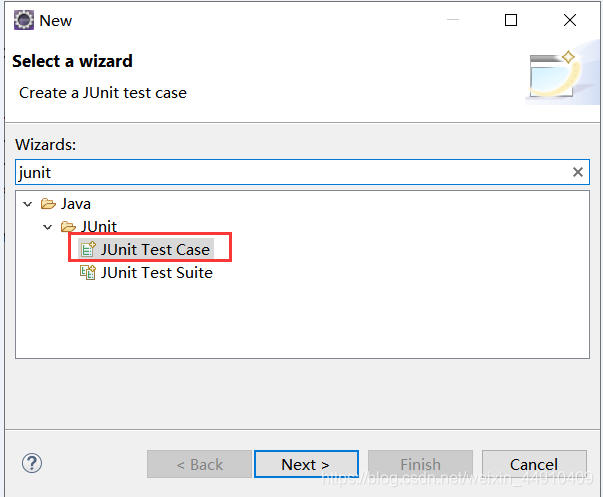The height and width of the screenshot is (497, 603).
Task: Minimize the New wizard dialog
Action: pos(453,20)
